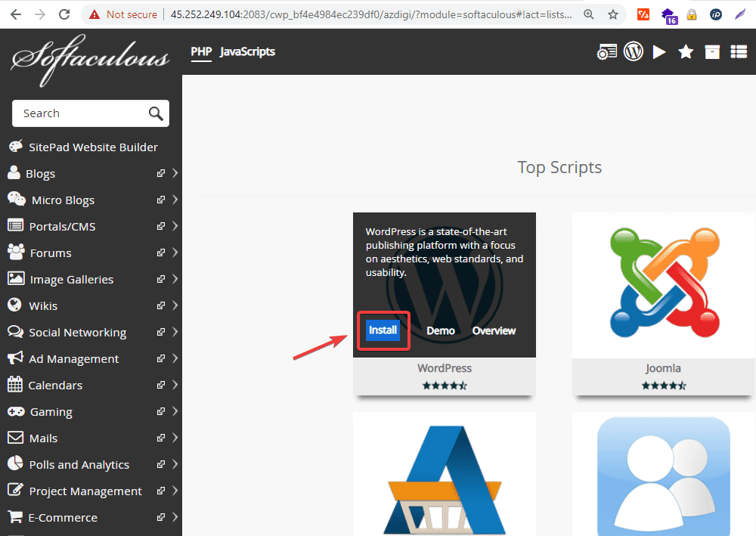
Task: Open the list-style installations icon in header
Action: [739, 51]
